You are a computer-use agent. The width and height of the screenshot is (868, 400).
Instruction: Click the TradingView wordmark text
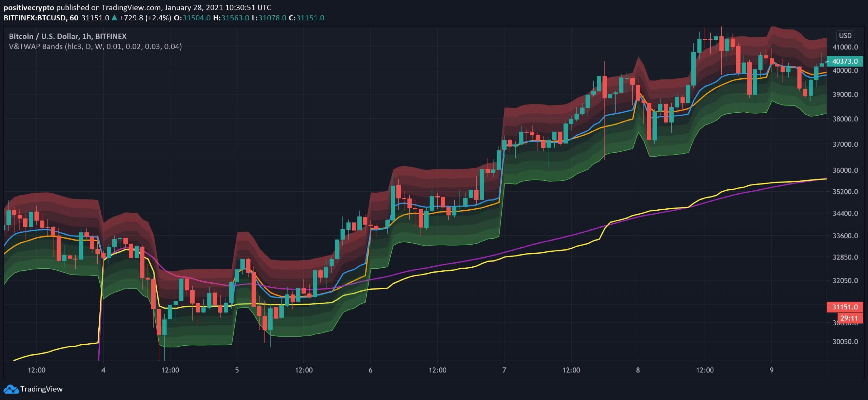[x=41, y=389]
